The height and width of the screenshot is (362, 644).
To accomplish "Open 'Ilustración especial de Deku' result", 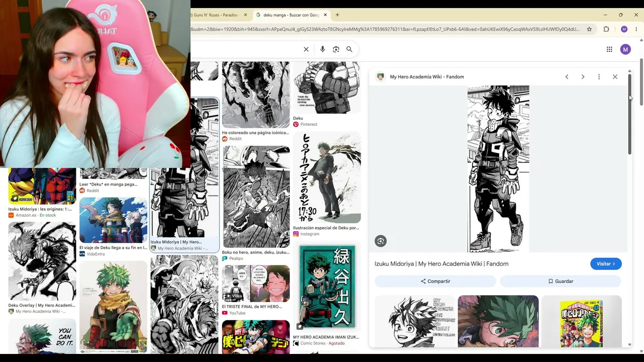I will [326, 228].
